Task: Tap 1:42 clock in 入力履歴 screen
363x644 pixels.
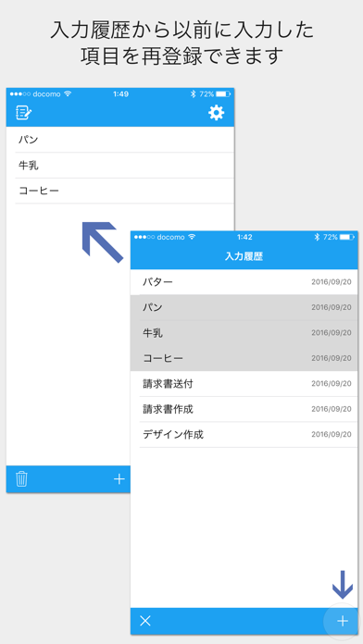Action: coord(244,237)
